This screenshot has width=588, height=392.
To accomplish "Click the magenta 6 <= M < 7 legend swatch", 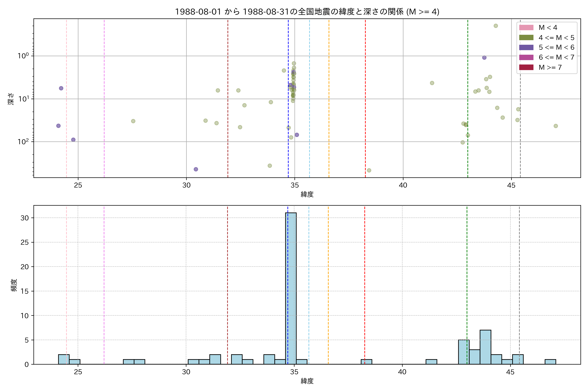I will (526, 57).
